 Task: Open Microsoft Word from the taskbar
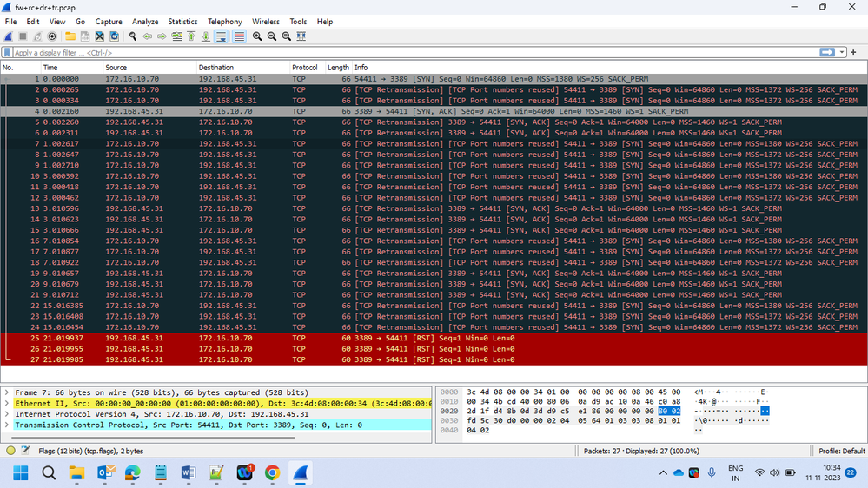point(189,473)
